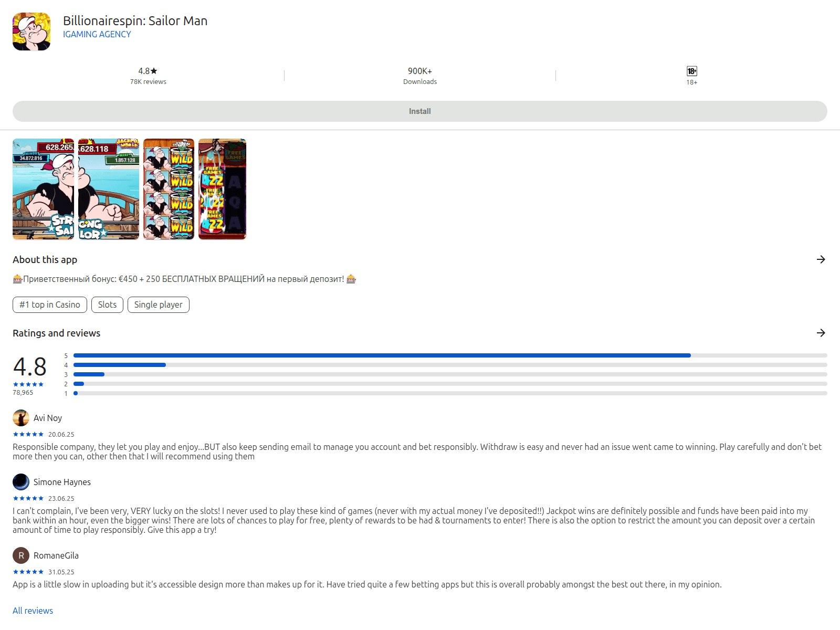Click Simone Haynes's profile avatar
The height and width of the screenshot is (630, 840).
click(21, 482)
